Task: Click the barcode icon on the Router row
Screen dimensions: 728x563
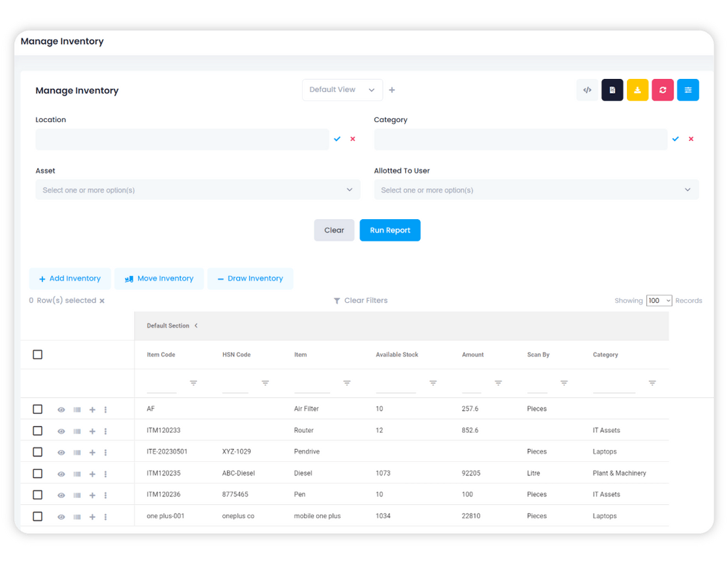Action: [x=76, y=431]
